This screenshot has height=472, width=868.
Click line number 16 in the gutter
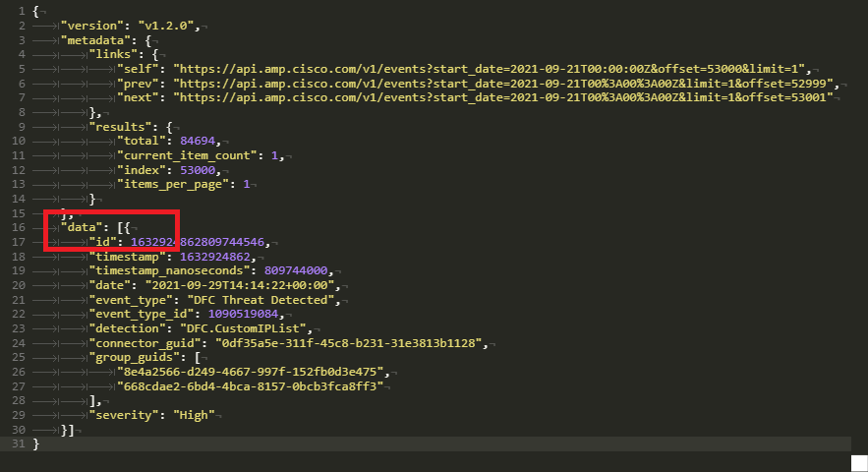point(17,227)
